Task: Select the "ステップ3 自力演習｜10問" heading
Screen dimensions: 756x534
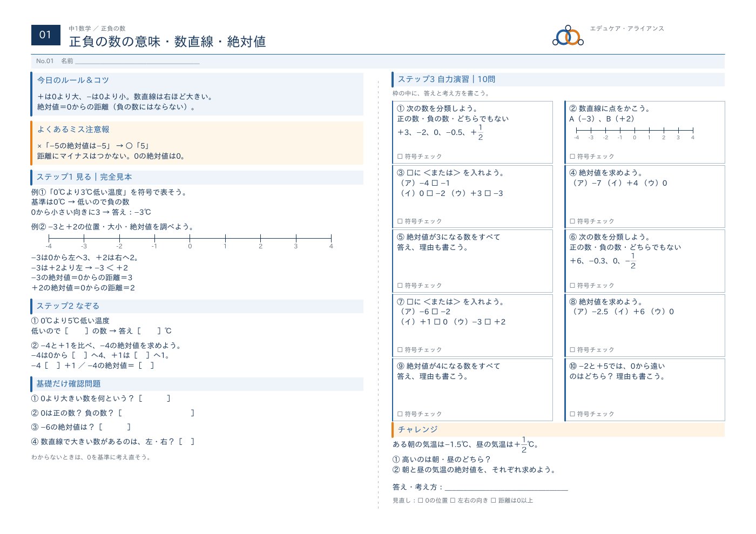Action: tap(447, 79)
